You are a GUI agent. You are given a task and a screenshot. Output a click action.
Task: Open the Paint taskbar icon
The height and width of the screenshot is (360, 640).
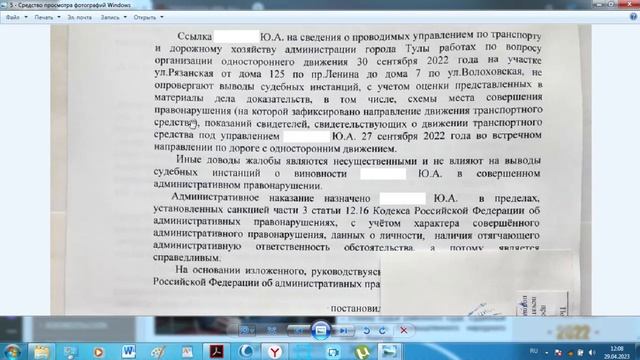pyautogui.click(x=158, y=352)
